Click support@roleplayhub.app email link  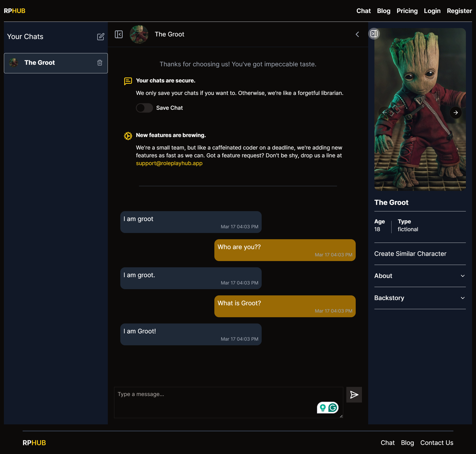click(x=169, y=163)
